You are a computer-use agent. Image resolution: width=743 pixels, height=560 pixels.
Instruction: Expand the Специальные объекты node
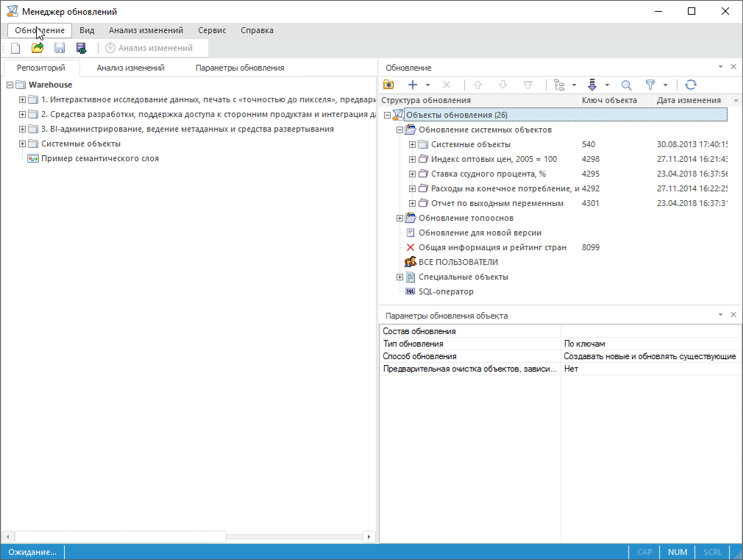tap(400, 277)
